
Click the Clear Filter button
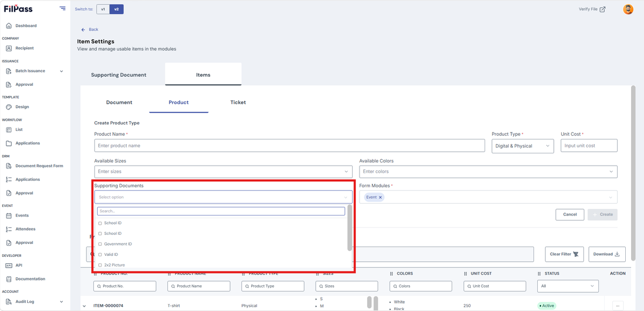[564, 254]
